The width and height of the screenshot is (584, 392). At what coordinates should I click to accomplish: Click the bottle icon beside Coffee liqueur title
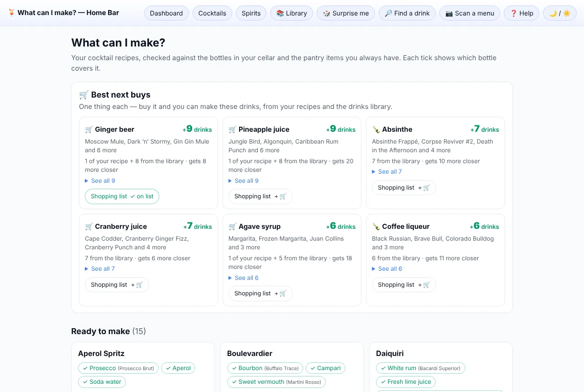(x=376, y=227)
